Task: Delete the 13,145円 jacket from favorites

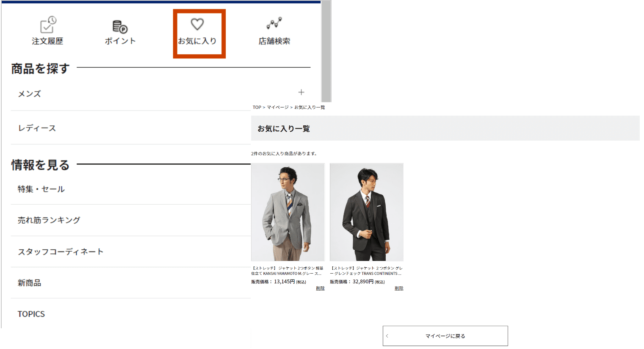Action: [x=320, y=288]
